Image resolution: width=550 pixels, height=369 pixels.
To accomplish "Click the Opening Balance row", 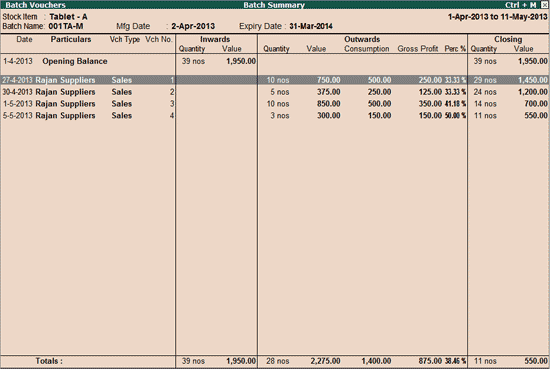I will pos(274,61).
